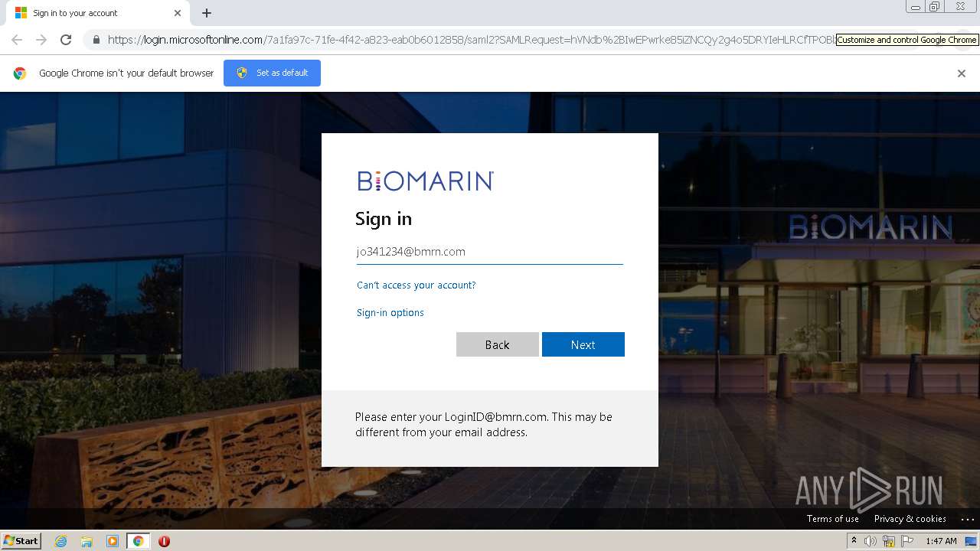
Task: Click the Back button on sign-in form
Action: tap(498, 344)
